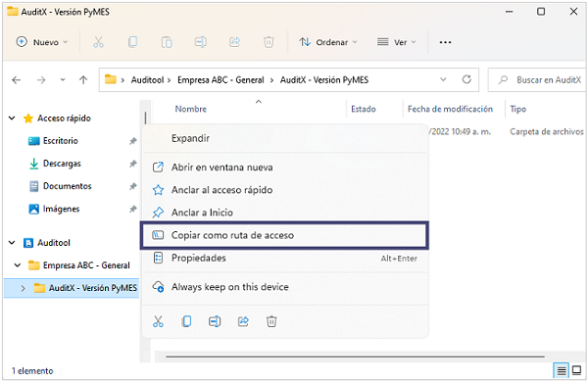The height and width of the screenshot is (383, 588).
Task: Select Acceso rápido in navigation pane
Action: pos(64,119)
